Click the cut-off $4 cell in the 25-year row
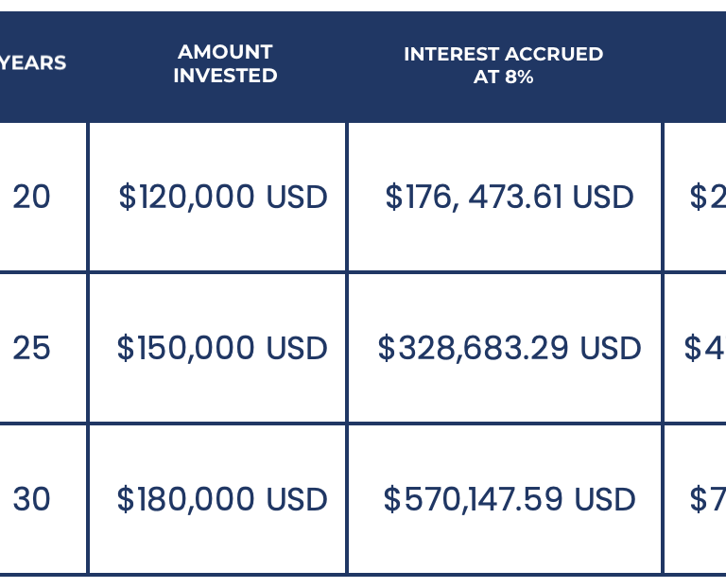Image resolution: width=726 pixels, height=588 pixels. (703, 348)
